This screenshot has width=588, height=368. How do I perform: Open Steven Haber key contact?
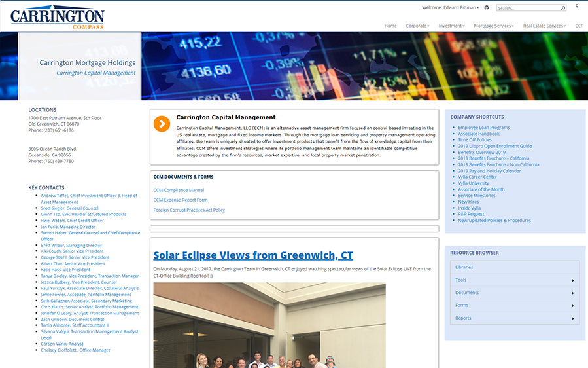[x=90, y=236]
